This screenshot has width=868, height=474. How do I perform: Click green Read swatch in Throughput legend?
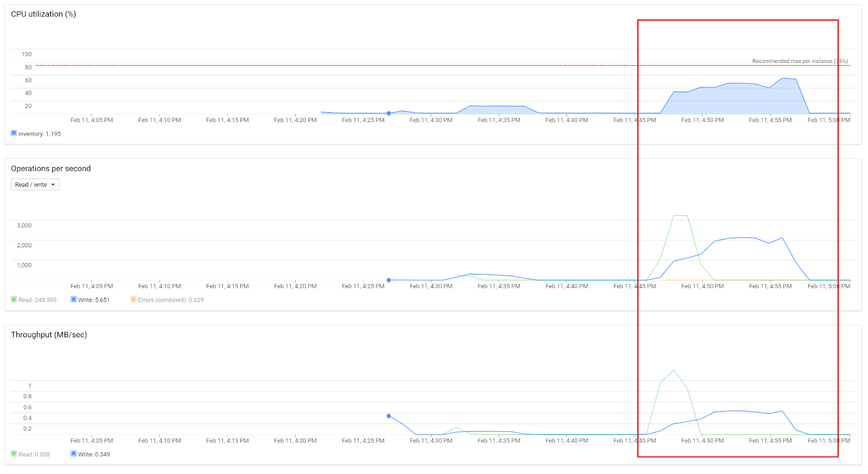[x=14, y=453]
